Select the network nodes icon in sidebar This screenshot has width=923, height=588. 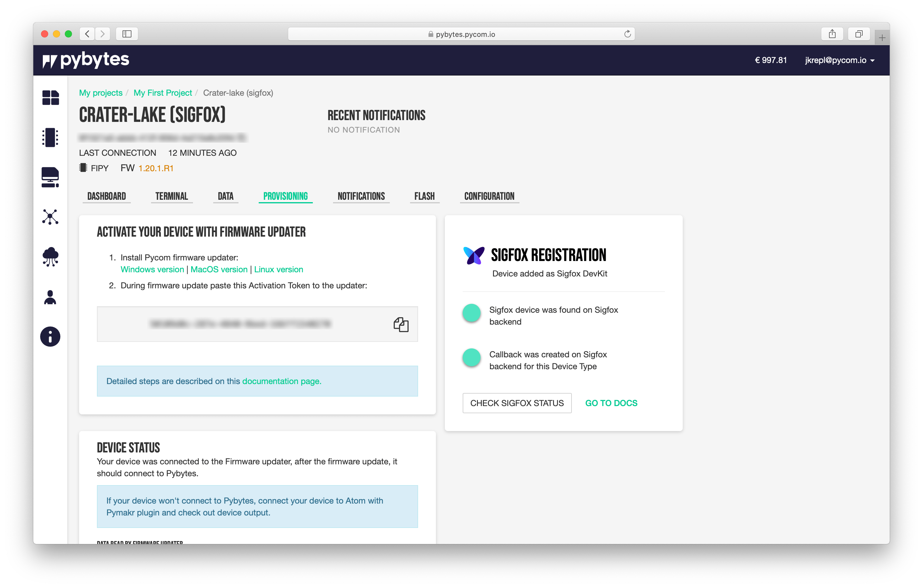pos(50,217)
